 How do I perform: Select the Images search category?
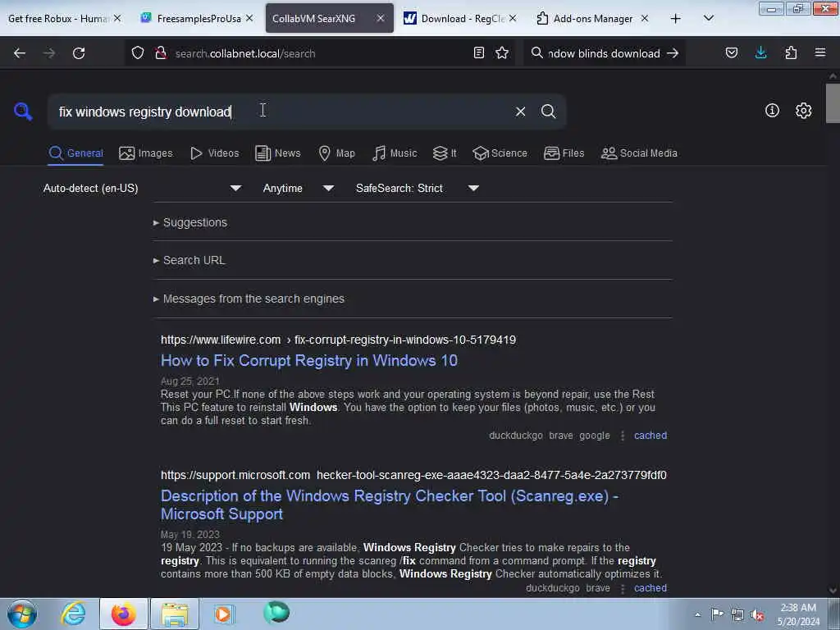tap(146, 153)
